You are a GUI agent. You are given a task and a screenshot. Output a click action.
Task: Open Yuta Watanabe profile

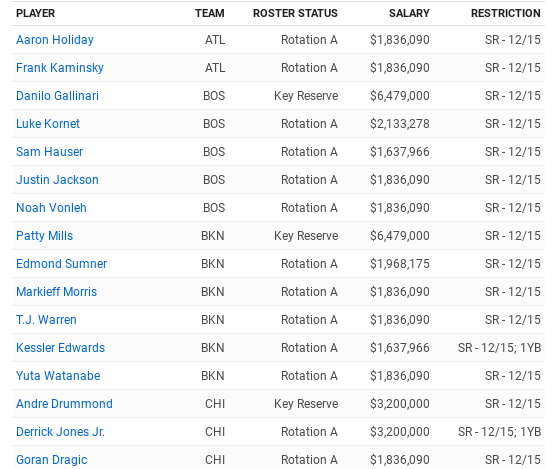(x=58, y=376)
